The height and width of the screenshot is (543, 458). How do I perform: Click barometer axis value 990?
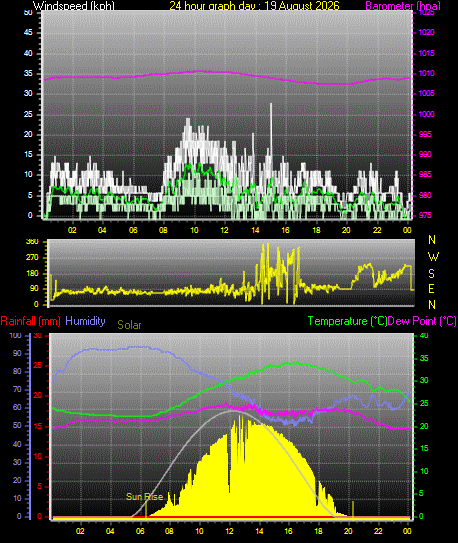click(x=425, y=154)
